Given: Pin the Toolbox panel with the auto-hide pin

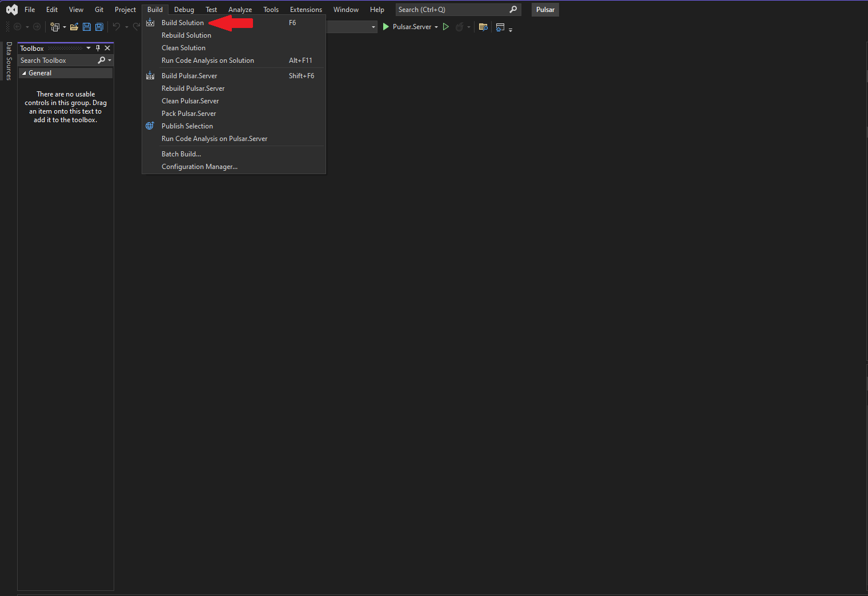Looking at the screenshot, I should click(98, 48).
